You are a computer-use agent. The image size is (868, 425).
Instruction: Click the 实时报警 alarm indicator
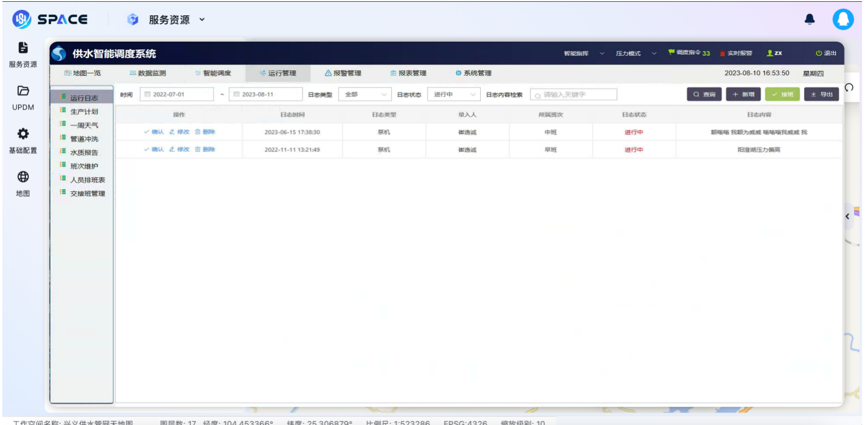point(736,53)
